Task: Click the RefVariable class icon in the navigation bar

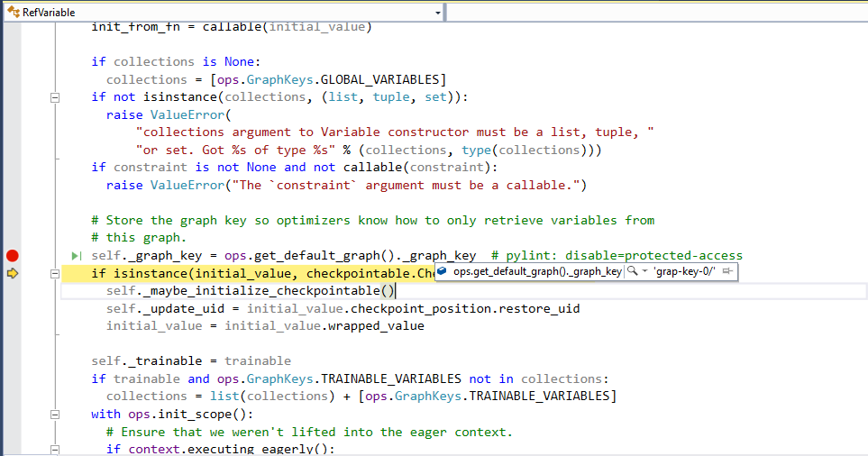Action: pyautogui.click(x=14, y=13)
